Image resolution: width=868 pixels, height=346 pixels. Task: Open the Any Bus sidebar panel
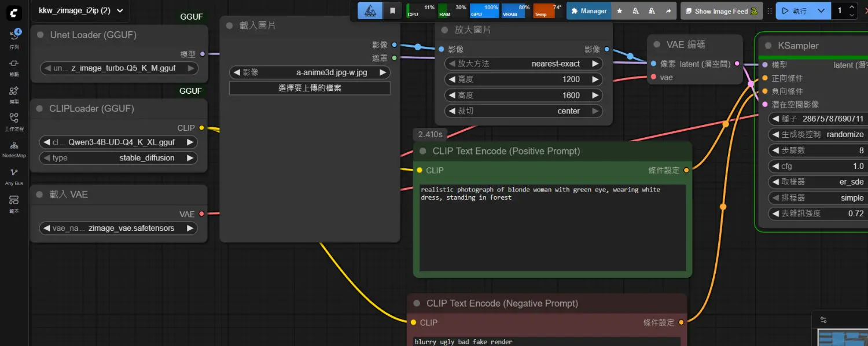(x=14, y=176)
